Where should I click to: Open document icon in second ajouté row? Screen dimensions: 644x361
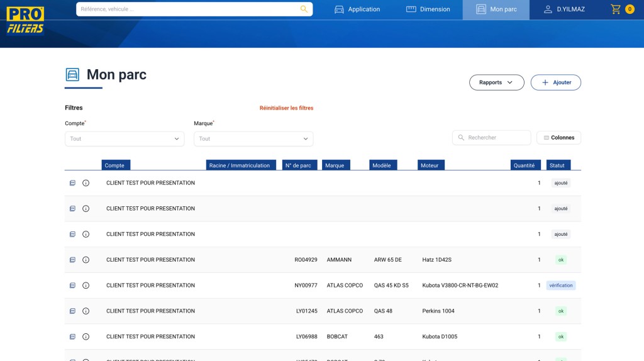(x=72, y=209)
